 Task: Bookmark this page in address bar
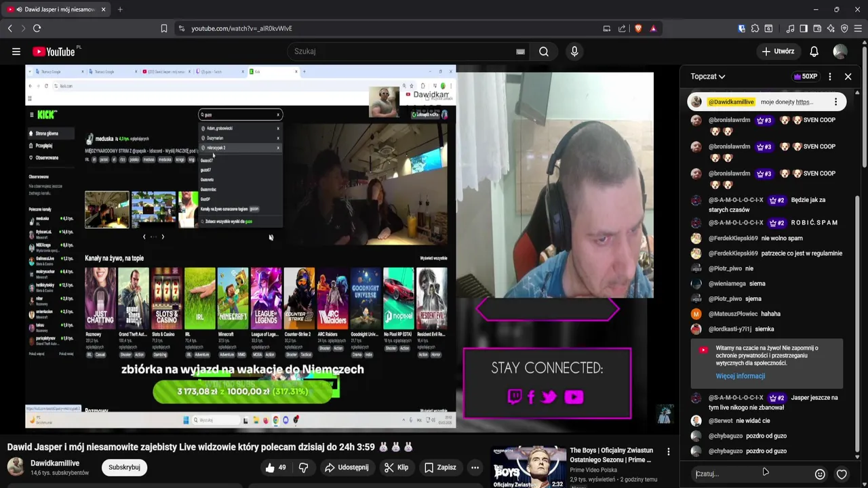(x=163, y=28)
